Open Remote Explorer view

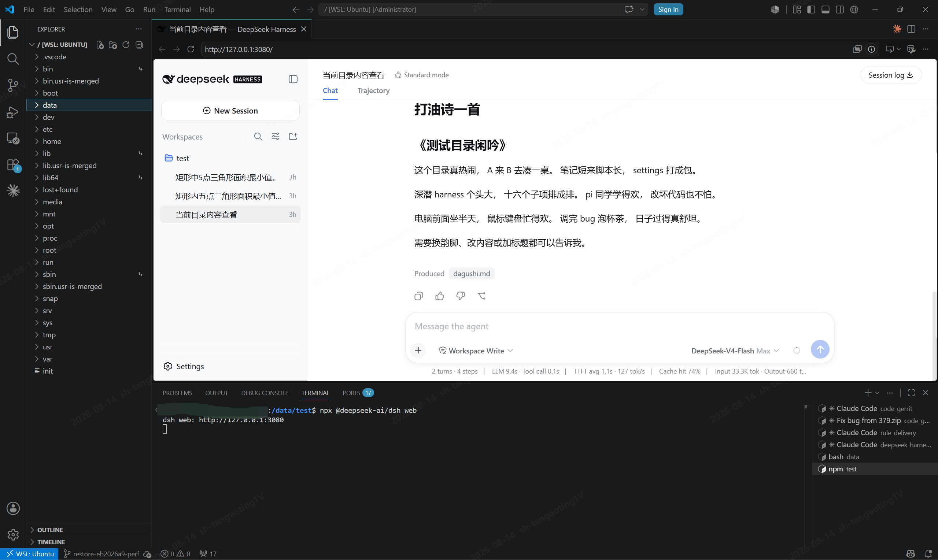coord(13,138)
